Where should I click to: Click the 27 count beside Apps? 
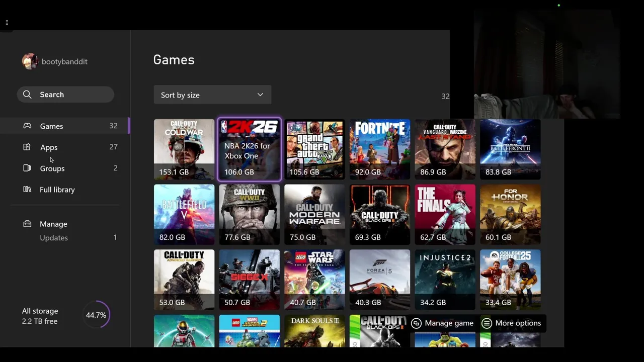click(113, 147)
